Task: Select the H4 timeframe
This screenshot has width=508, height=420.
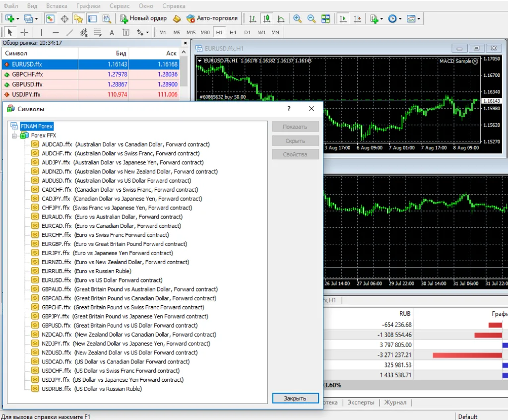Action: (233, 32)
